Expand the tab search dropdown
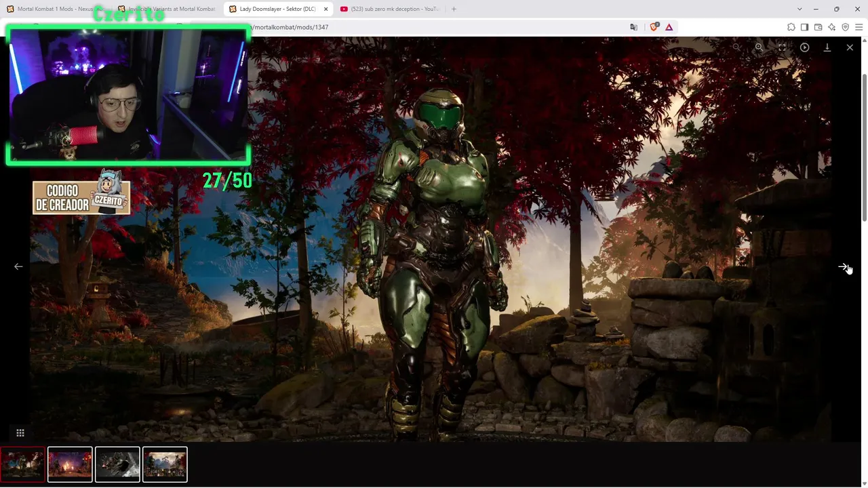The image size is (868, 488). 800,9
